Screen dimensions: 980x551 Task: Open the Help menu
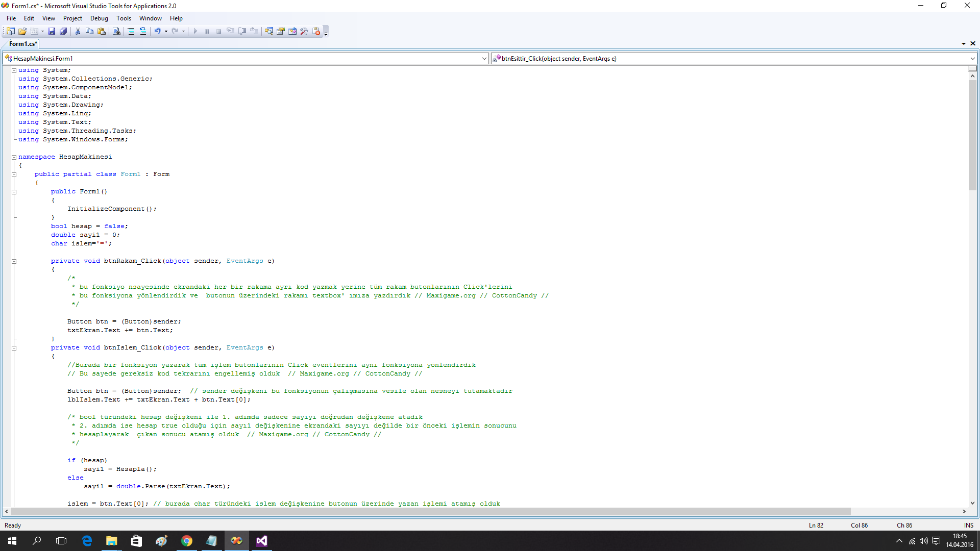[x=176, y=18]
